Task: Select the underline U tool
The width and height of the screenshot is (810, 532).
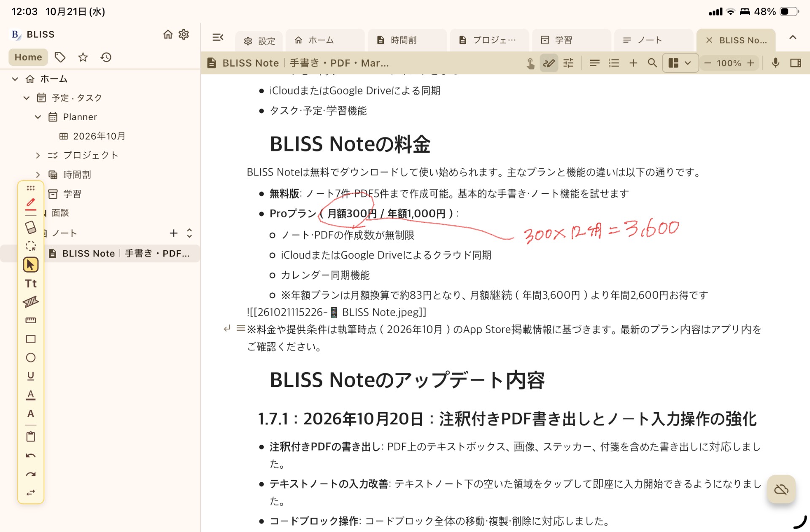Action: [30, 376]
